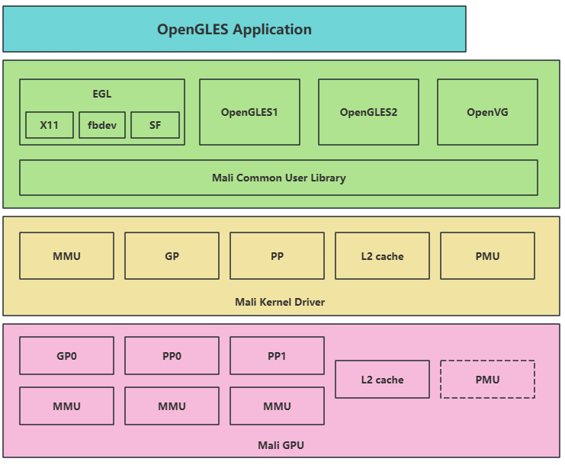Screen dimensions: 565x465
Task: Select the PP1 block
Action: pos(277,356)
